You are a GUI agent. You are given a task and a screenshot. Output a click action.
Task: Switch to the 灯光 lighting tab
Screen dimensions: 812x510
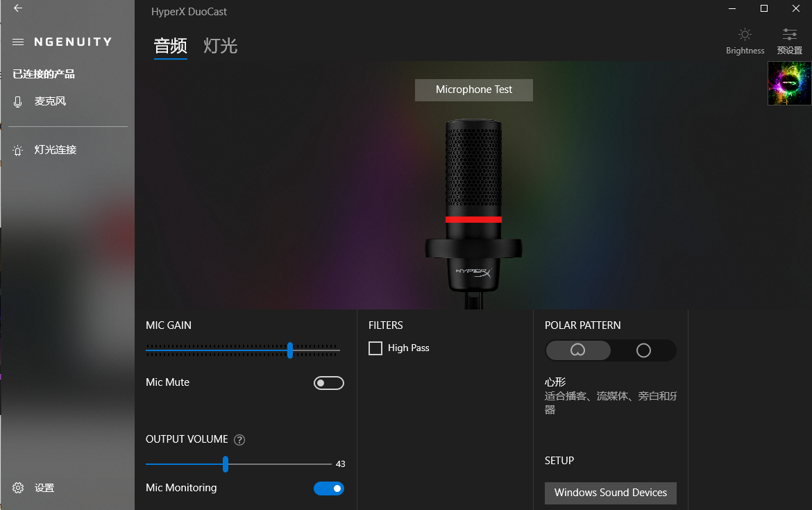[220, 46]
